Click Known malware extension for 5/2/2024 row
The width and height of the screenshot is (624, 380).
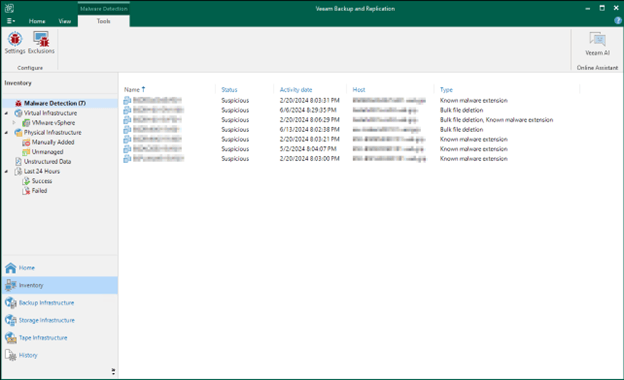pyautogui.click(x=474, y=149)
